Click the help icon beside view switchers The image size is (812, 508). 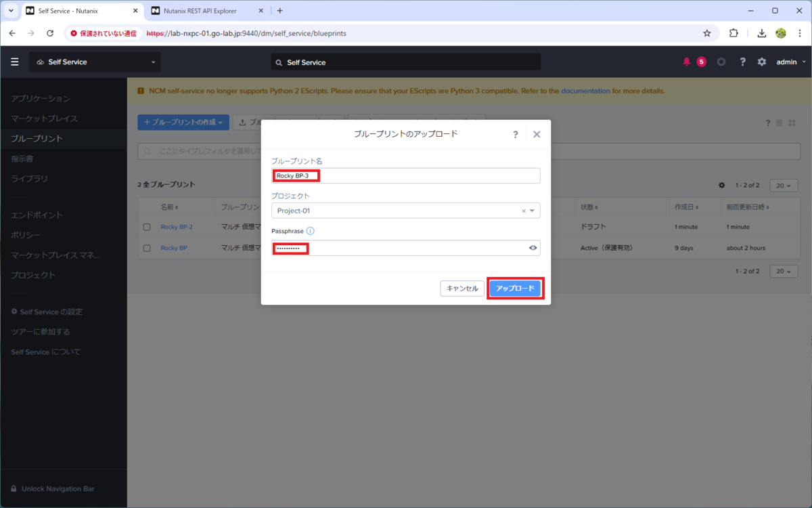tap(768, 123)
